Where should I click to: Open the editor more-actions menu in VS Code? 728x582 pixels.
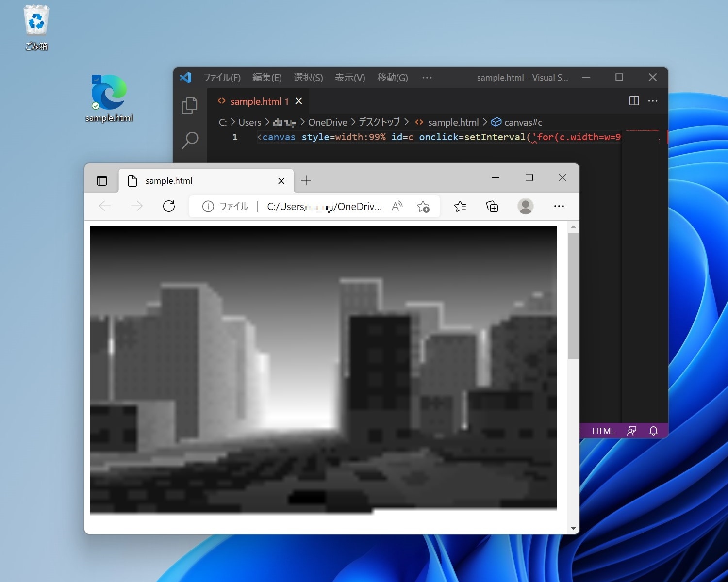click(x=653, y=101)
